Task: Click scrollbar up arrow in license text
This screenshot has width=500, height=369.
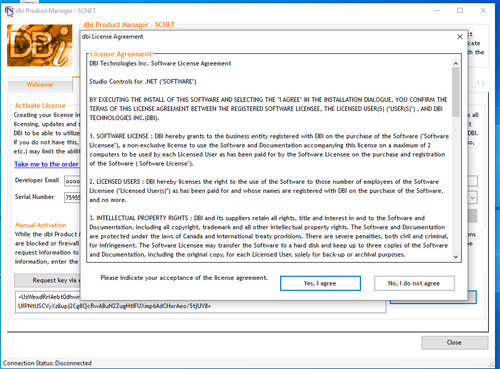Action: coord(455,64)
